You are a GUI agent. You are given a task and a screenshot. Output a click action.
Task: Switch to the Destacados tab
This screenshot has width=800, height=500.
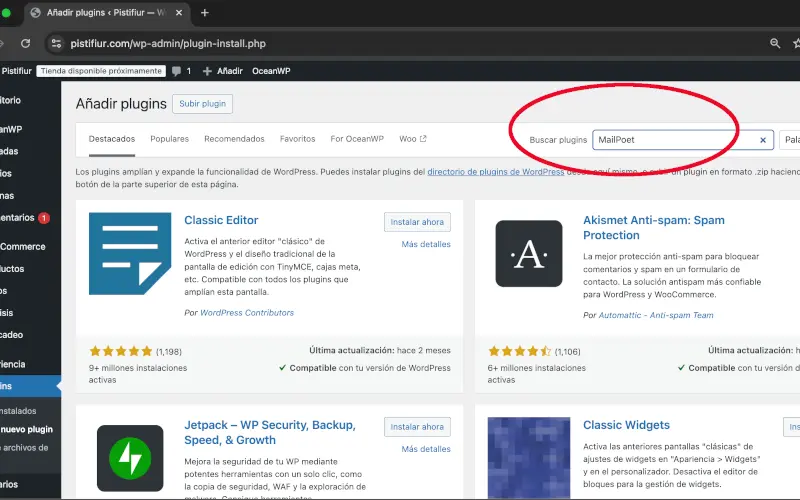(112, 139)
